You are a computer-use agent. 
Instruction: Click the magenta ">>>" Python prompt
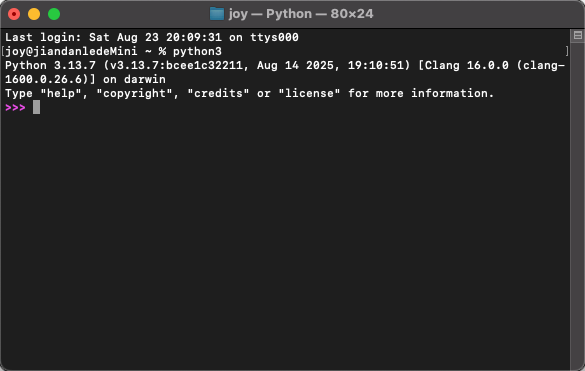(x=15, y=107)
